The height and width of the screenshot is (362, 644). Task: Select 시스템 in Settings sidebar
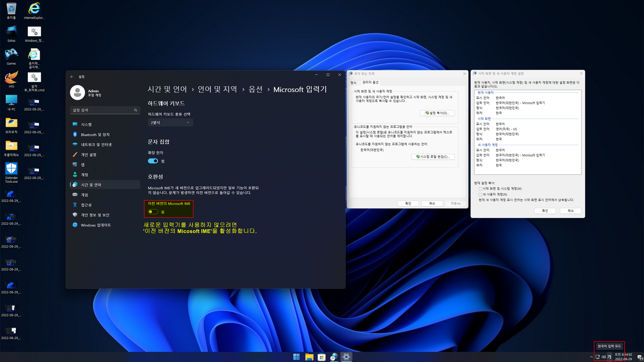click(105, 124)
